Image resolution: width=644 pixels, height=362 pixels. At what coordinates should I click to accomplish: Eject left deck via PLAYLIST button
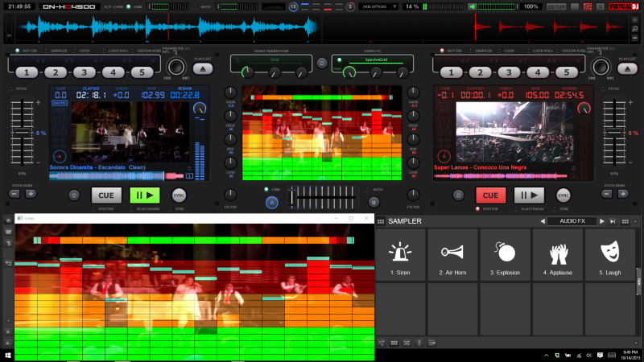coord(203,69)
